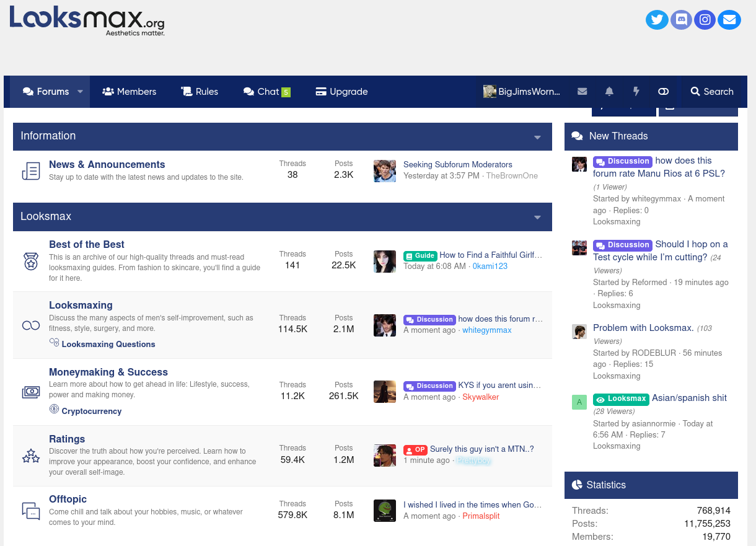Open the Cryptocurrency subforum link
Viewport: 756px width, 546px height.
pos(92,411)
